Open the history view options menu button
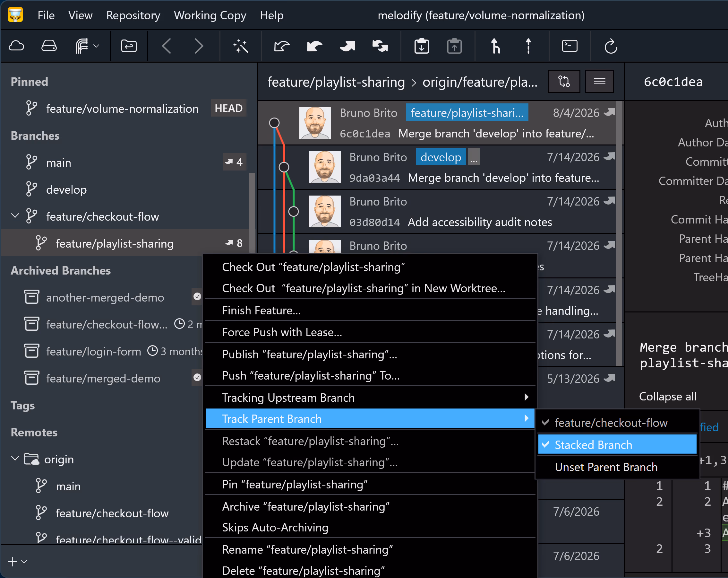The height and width of the screenshot is (578, 728). click(599, 81)
